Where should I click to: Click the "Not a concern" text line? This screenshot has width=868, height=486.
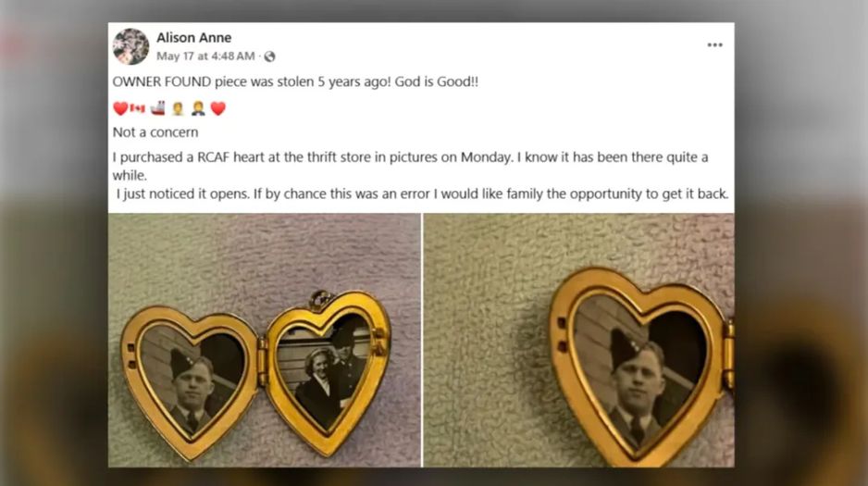(x=155, y=132)
